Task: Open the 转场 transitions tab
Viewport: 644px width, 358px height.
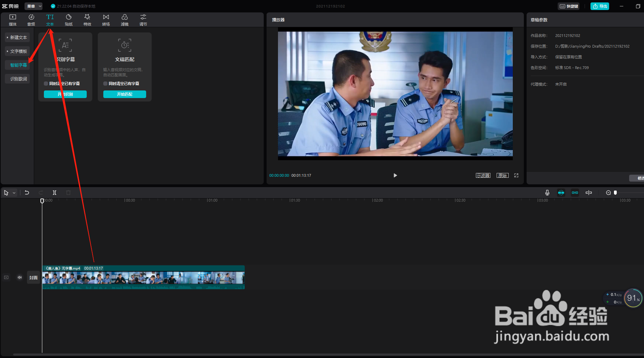Action: 106,20
